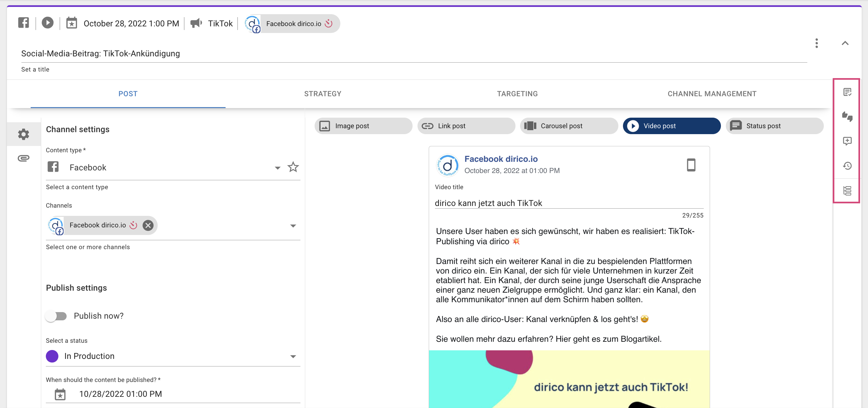Toggle the Publish now switch
This screenshot has height=408, width=868.
[57, 316]
